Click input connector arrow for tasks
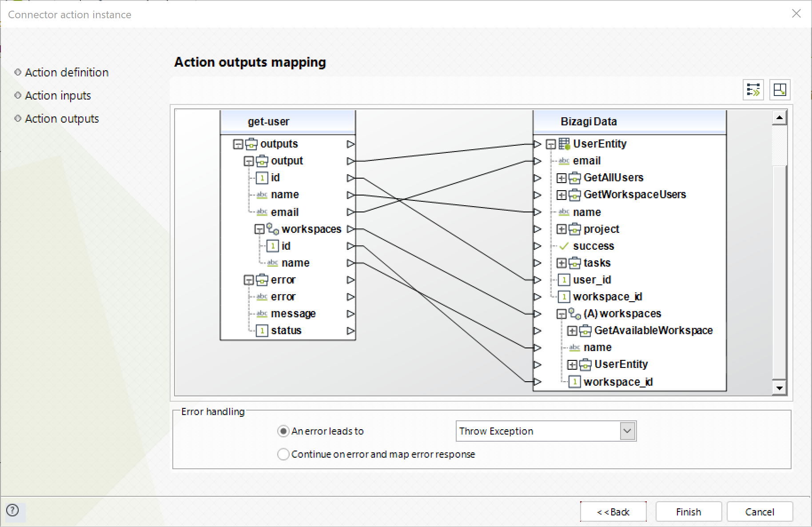Image resolution: width=812 pixels, height=527 pixels. click(x=537, y=263)
